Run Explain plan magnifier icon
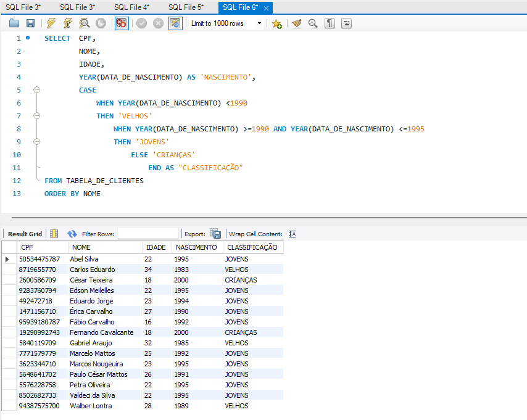The width and height of the screenshot is (527, 420). coord(85,23)
